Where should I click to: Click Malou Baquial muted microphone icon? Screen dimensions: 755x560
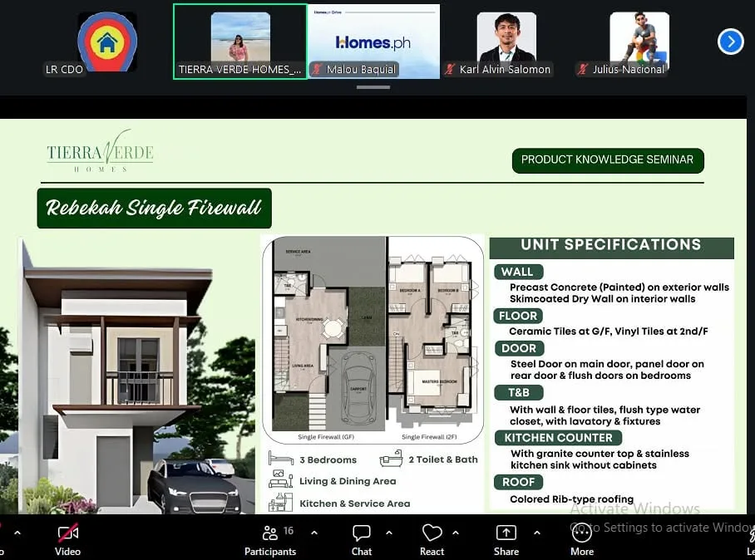317,69
